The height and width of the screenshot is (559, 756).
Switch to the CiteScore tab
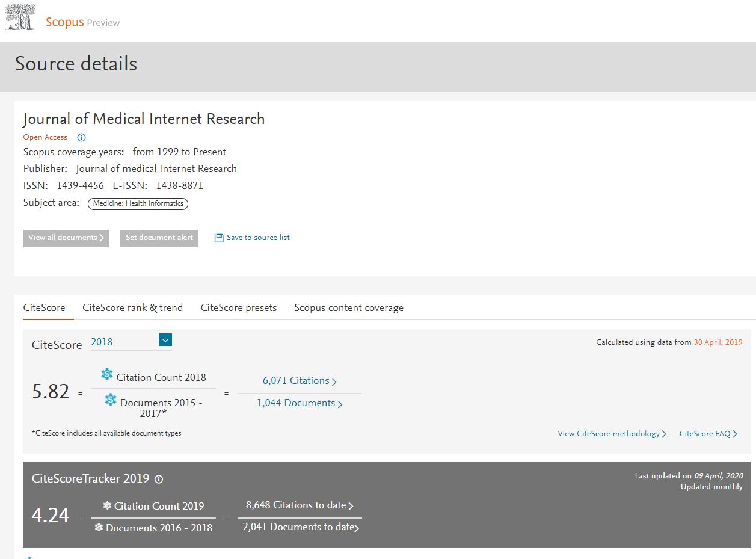(x=44, y=308)
